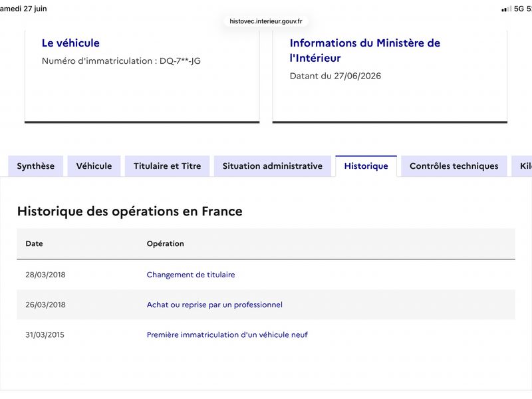
Task: Select the immatriculation number DQ-7**-JG text
Action: [x=180, y=61]
